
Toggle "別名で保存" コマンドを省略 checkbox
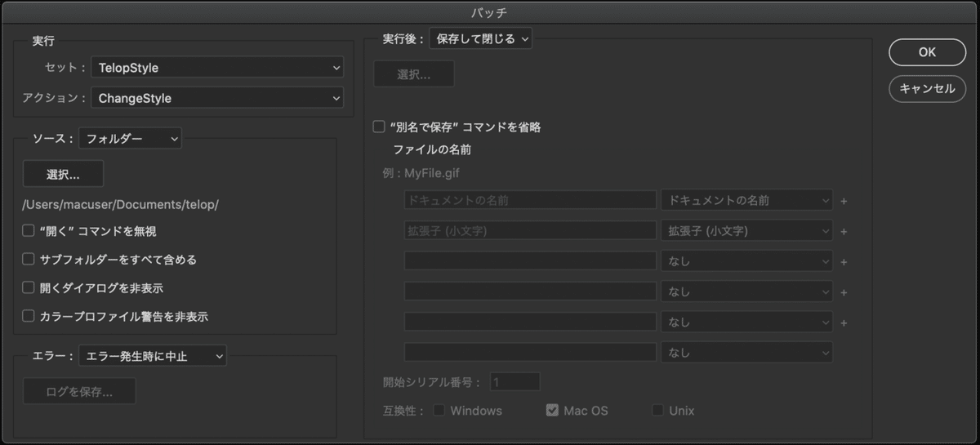(379, 127)
